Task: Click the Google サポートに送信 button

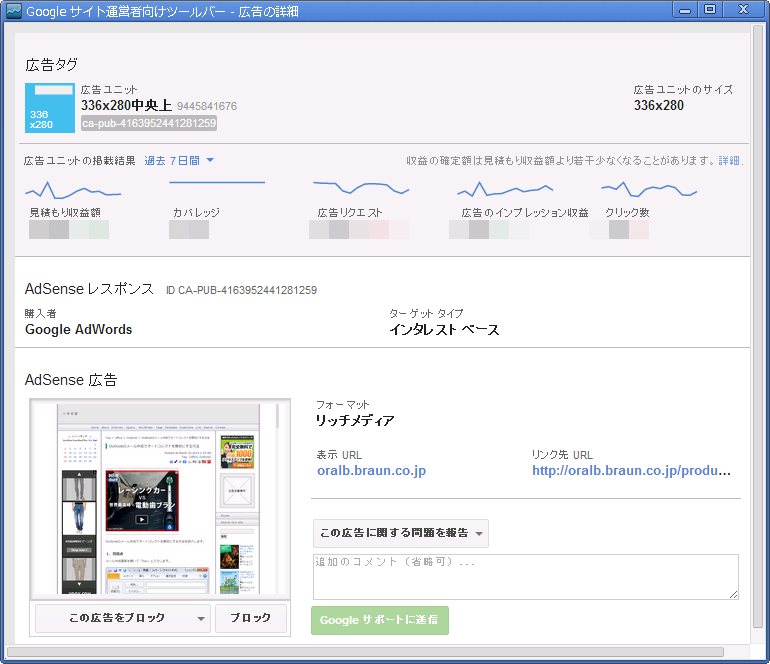Action: [x=380, y=620]
